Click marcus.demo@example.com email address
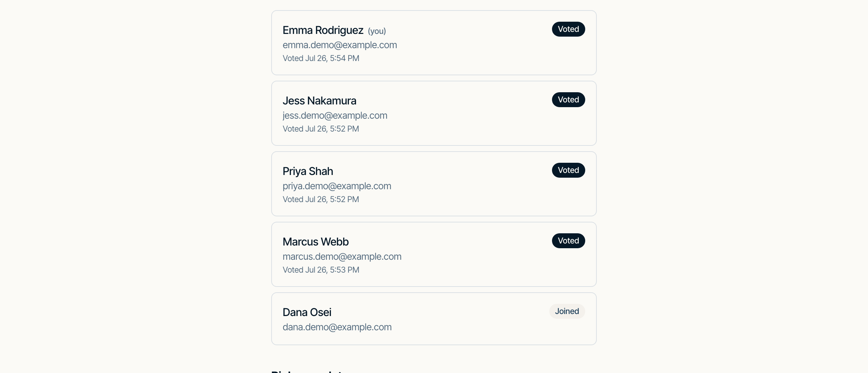 point(342,257)
